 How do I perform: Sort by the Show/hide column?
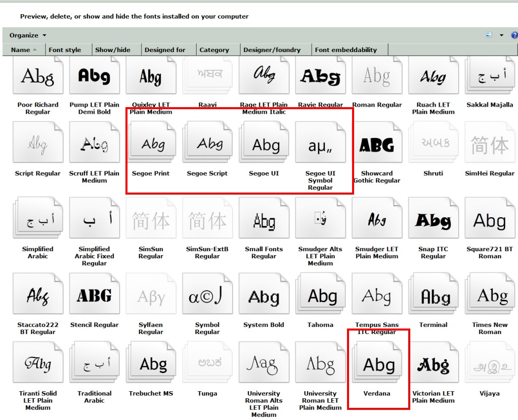point(117,50)
